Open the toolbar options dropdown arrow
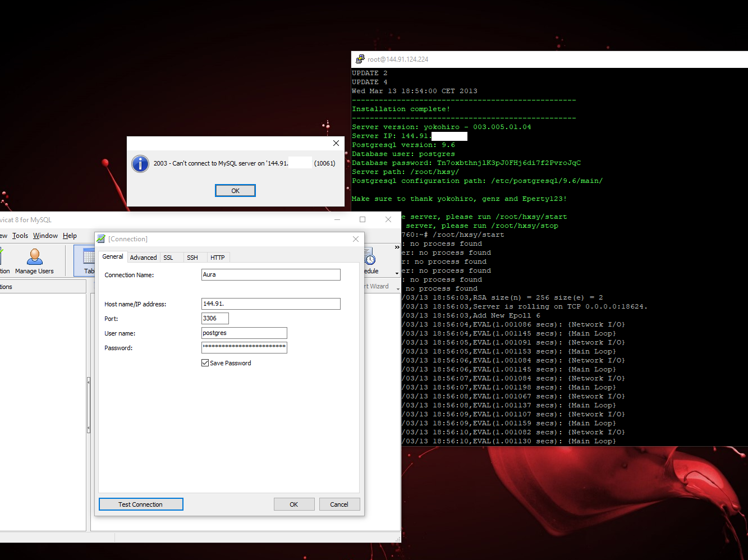Image resolution: width=748 pixels, height=560 pixels. point(397,274)
